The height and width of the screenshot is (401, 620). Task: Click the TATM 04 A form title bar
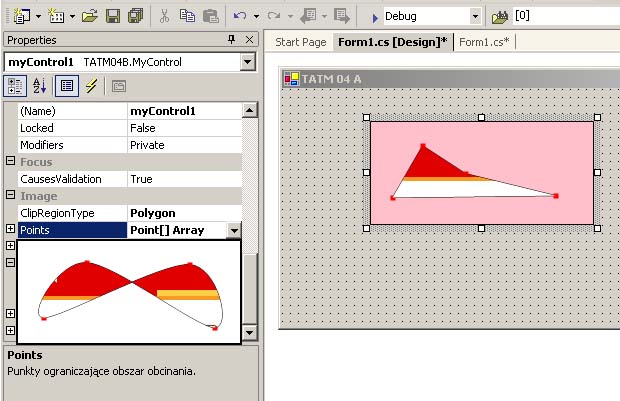[451, 79]
